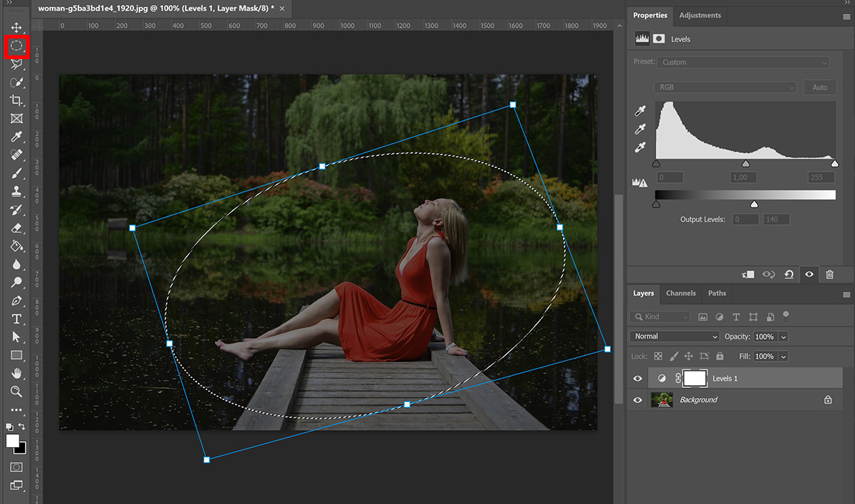Choose the Lasso tool
Viewport: 855px width, 504px height.
click(16, 64)
